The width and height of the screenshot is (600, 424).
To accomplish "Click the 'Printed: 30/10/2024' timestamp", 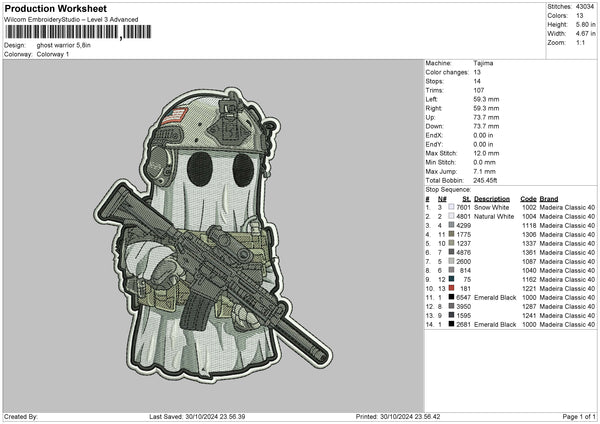I will click(x=398, y=416).
